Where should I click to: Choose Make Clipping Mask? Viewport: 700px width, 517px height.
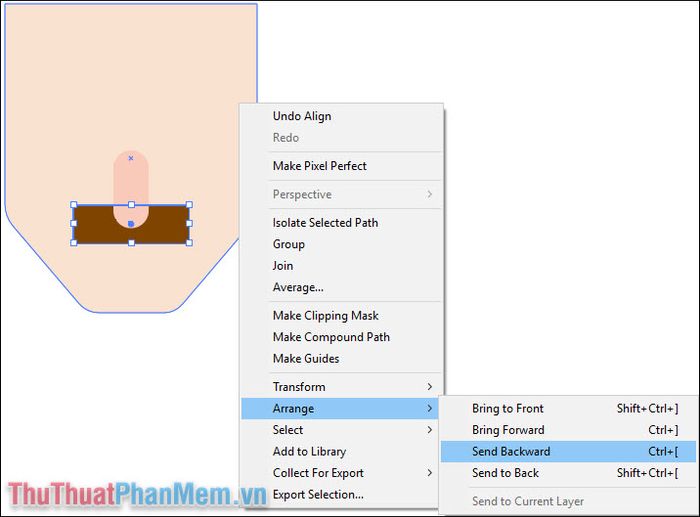(342, 316)
